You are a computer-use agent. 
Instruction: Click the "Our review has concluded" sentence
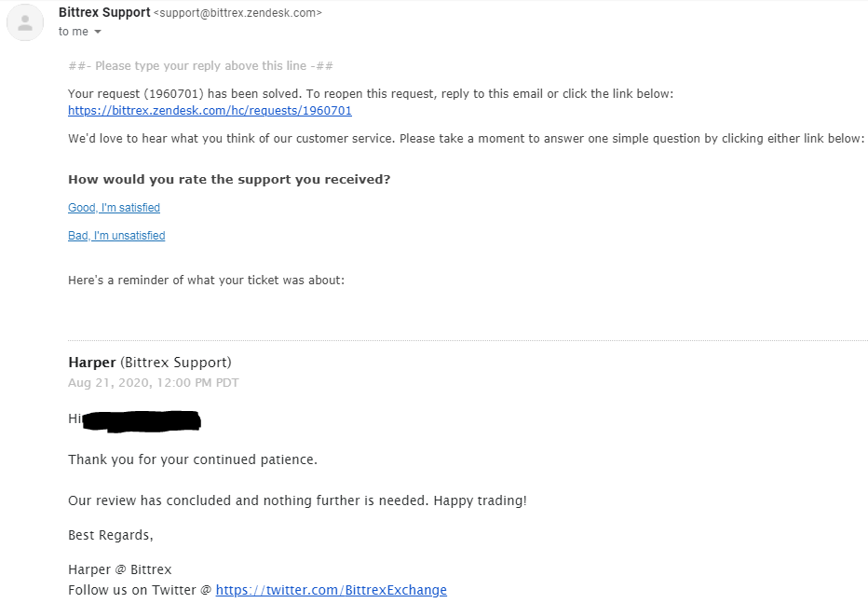[x=297, y=500]
